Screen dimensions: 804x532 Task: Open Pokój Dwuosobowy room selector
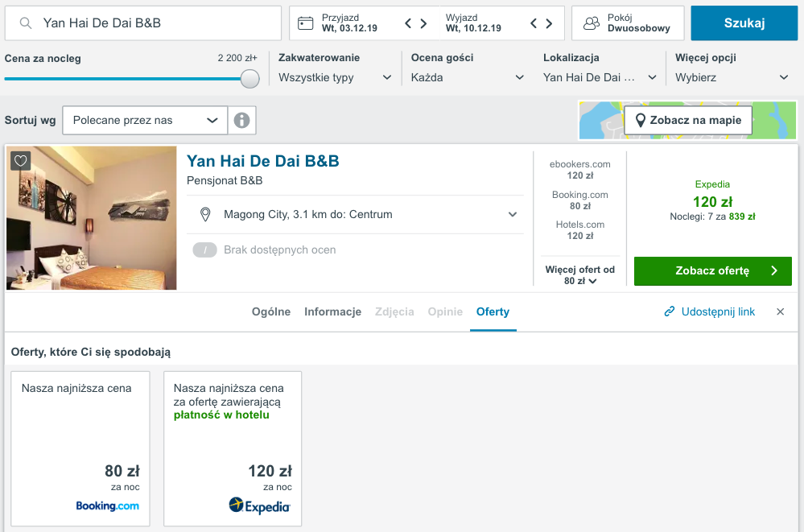tap(628, 23)
